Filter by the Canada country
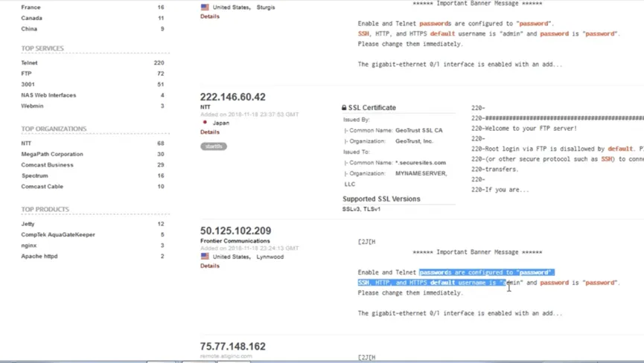This screenshot has height=363, width=644. click(x=31, y=18)
